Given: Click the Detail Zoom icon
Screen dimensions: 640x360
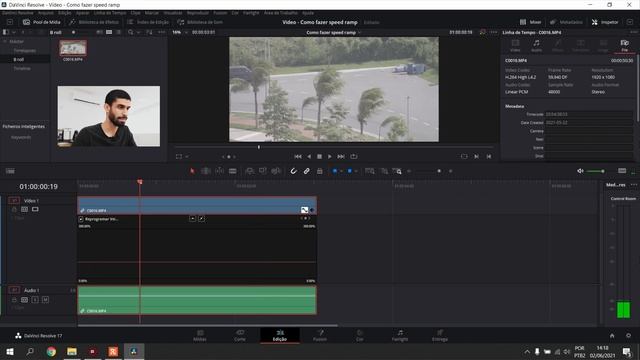Looking at the screenshot, I should 384,171.
